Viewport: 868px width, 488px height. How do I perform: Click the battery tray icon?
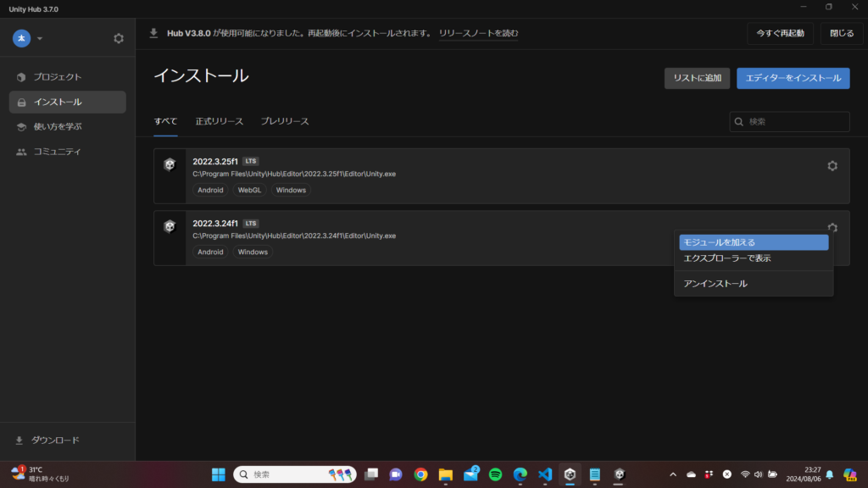point(772,474)
